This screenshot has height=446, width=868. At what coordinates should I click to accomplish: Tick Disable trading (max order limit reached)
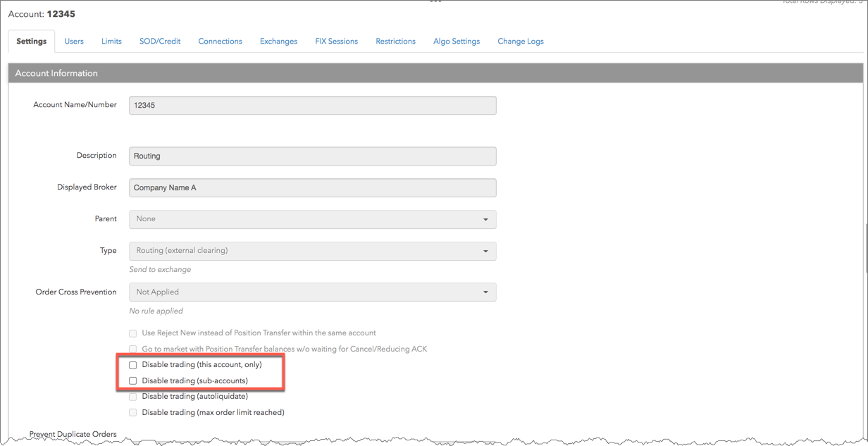(133, 412)
